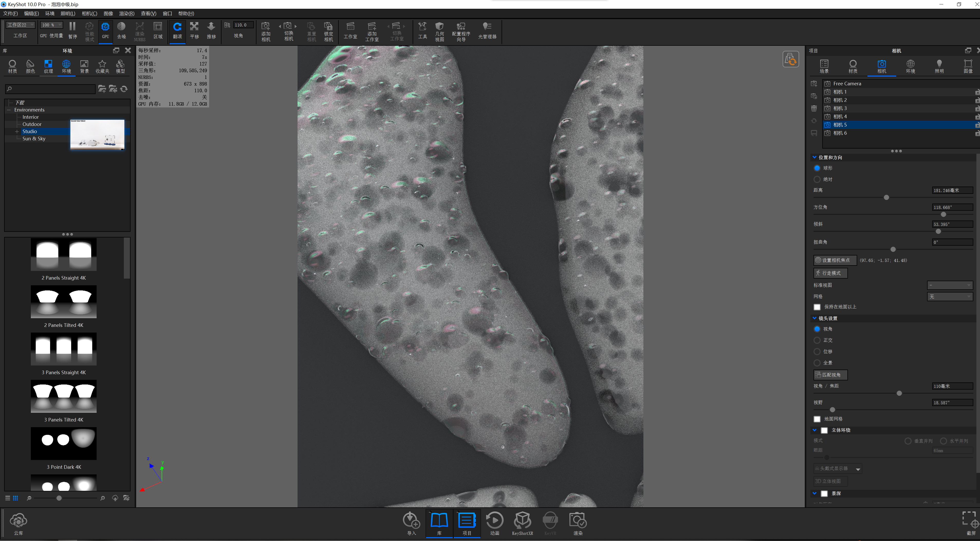
Task: Enable the 地面网格 checkbox
Action: (x=817, y=419)
